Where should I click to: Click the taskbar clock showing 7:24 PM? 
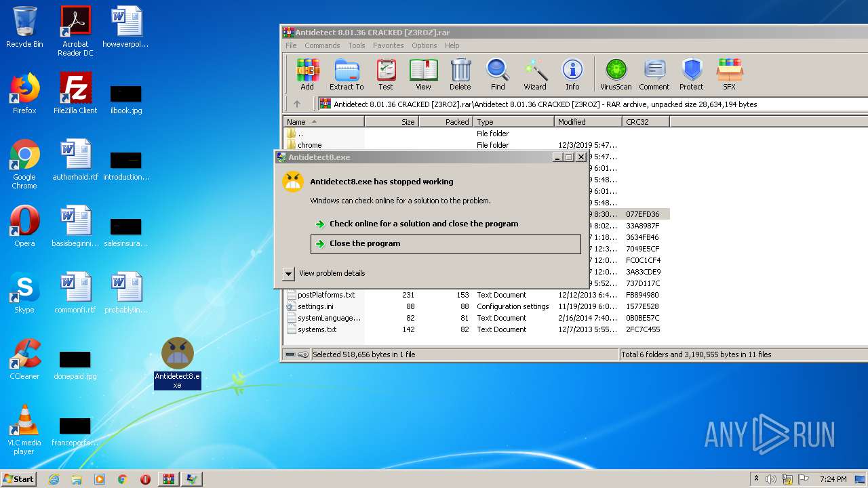[x=833, y=479]
